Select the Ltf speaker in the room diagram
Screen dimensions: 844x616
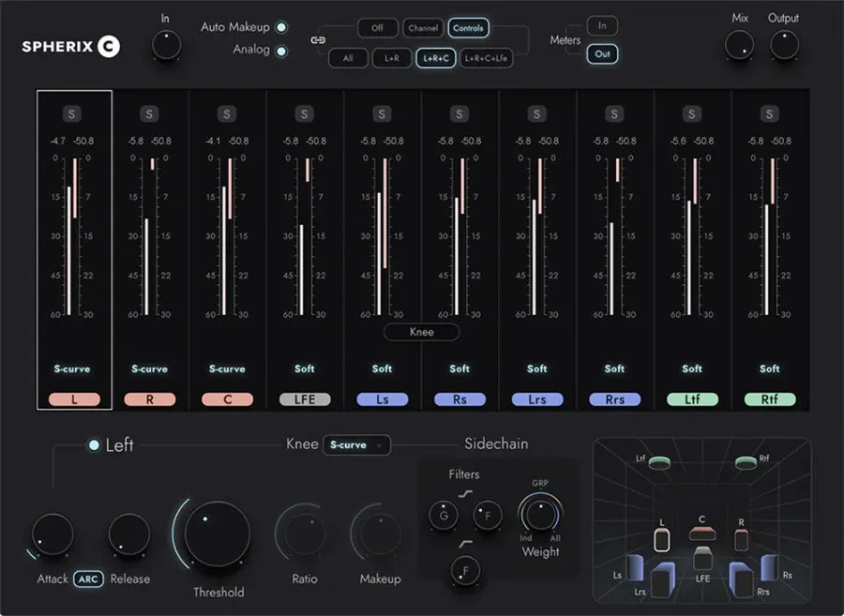(659, 459)
